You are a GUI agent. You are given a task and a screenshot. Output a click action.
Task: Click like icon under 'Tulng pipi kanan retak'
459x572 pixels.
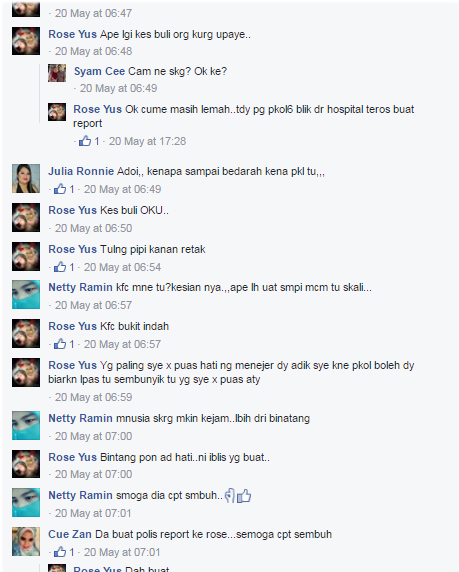60,267
